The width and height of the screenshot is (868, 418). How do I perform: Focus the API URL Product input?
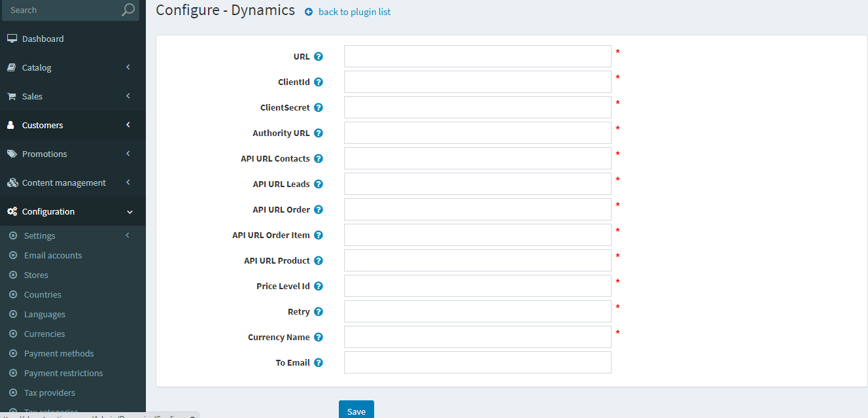477,260
